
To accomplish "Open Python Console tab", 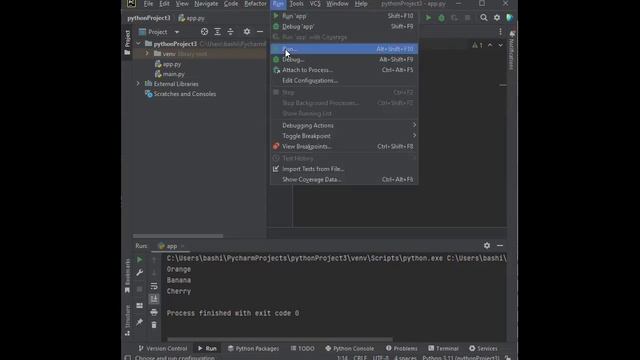I will click(349, 349).
